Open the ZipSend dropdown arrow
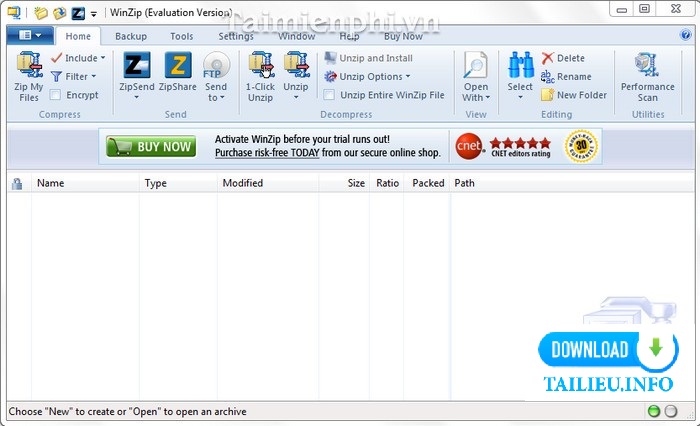 point(137,97)
